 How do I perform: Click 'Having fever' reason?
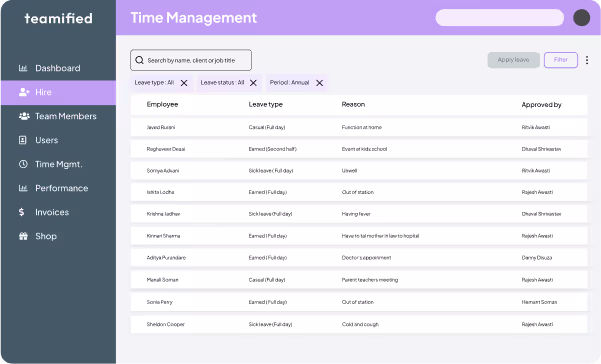[356, 214]
